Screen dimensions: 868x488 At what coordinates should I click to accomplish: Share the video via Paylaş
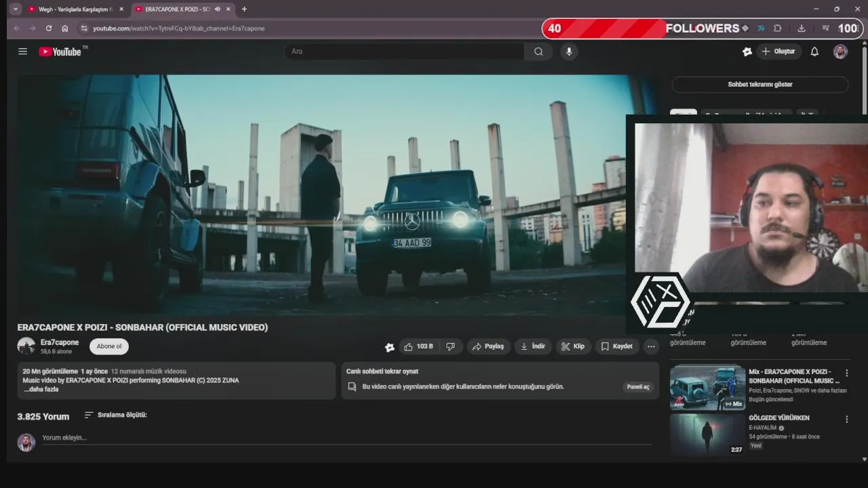488,346
